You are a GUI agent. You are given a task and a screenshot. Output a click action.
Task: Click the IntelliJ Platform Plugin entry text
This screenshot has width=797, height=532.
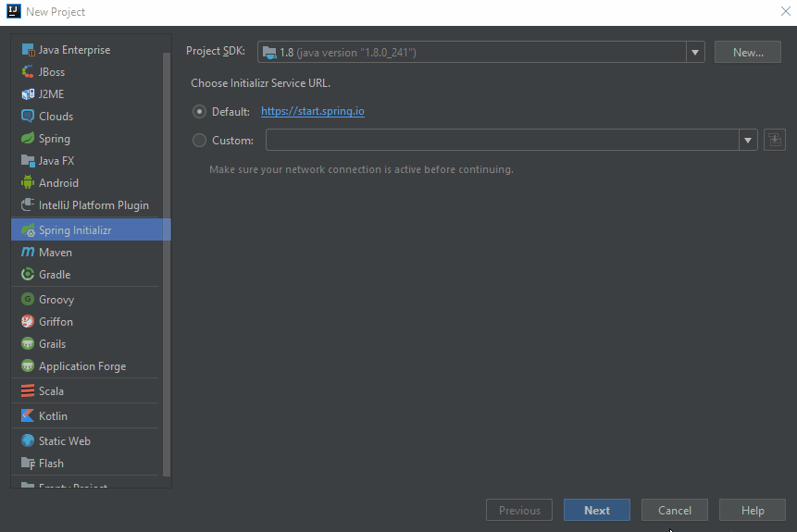[x=94, y=205]
